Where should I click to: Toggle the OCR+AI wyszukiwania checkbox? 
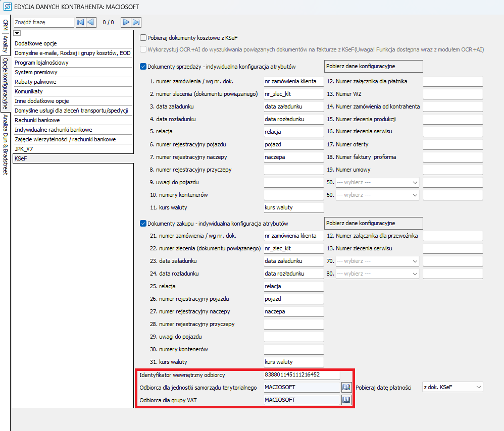pos(143,49)
